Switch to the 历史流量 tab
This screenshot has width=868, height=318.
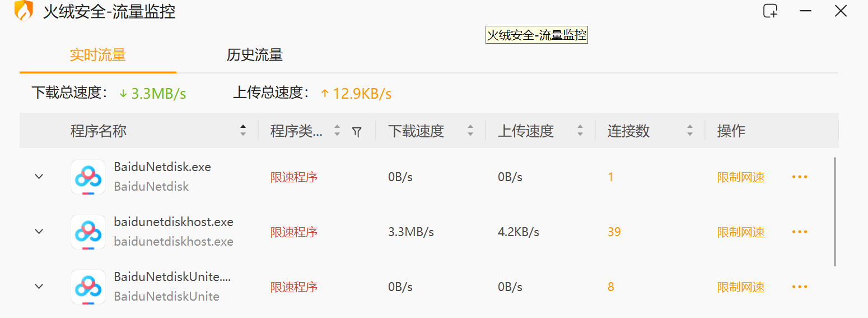[255, 55]
